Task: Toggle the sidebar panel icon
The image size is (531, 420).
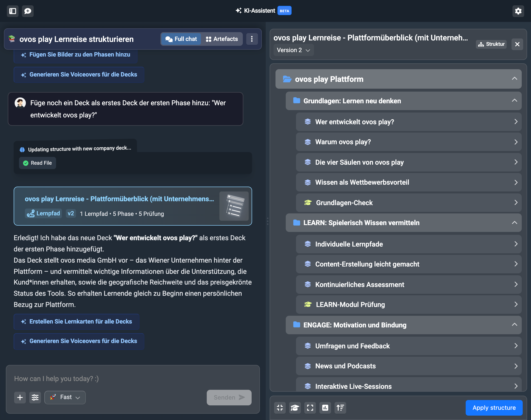Action: pyautogui.click(x=12, y=11)
